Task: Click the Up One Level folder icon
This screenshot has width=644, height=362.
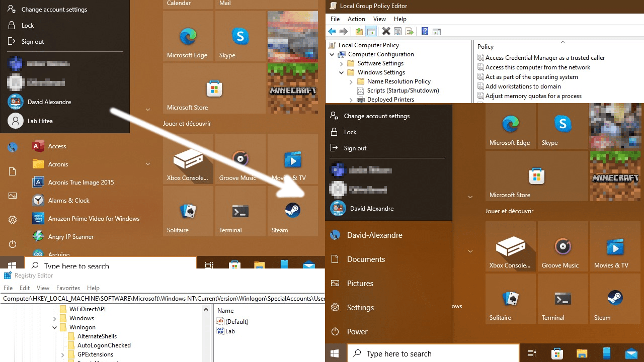Action: [359, 32]
